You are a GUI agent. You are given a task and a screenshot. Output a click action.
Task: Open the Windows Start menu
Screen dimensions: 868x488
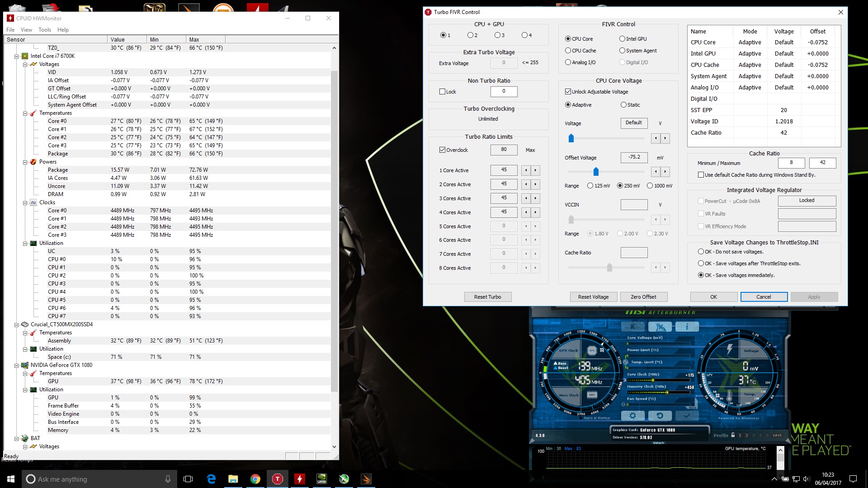click(11, 479)
